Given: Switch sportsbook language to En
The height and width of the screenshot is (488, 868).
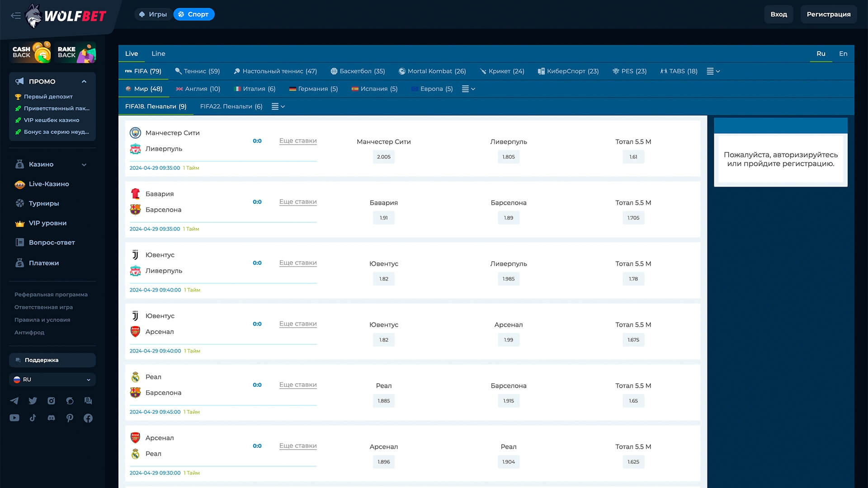Looking at the screenshot, I should coord(843,54).
